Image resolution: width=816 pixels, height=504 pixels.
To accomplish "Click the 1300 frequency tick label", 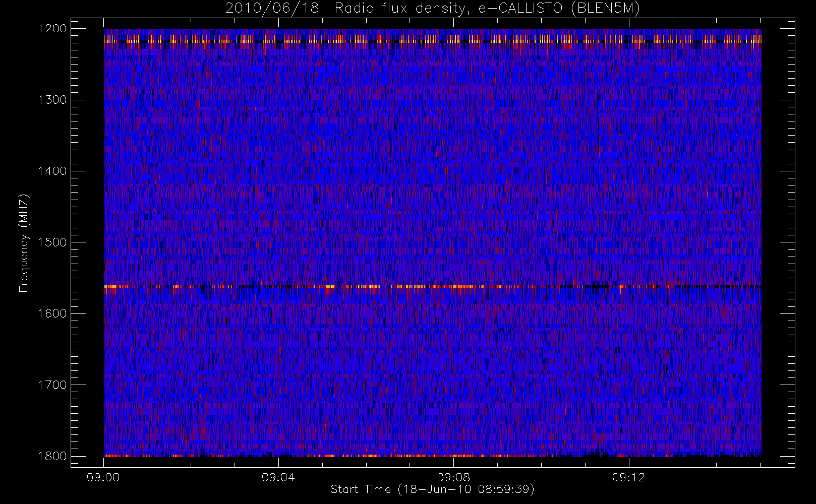I will click(52, 100).
